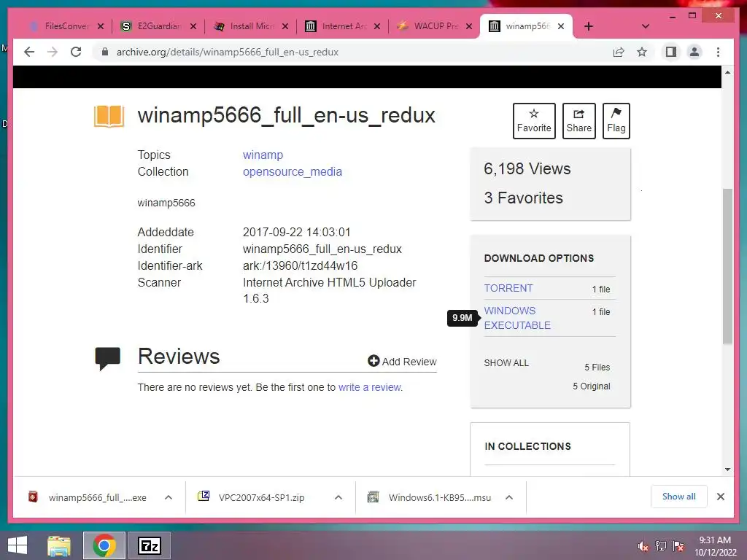
Task: Open Chrome side panel
Action: tap(671, 52)
